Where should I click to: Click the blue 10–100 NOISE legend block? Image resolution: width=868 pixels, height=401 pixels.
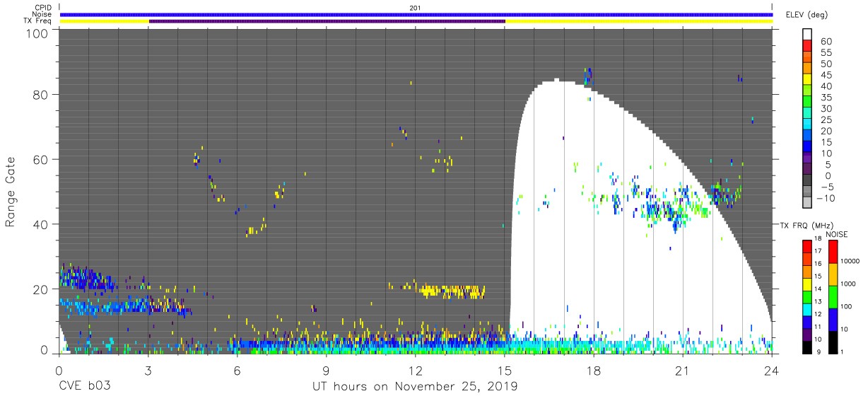pos(833,320)
